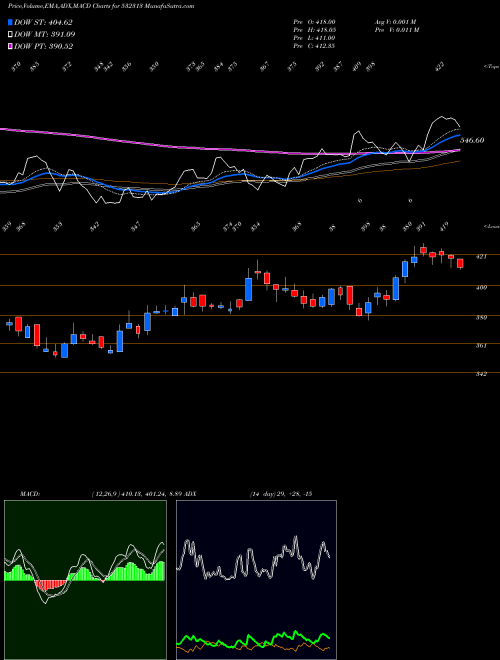
Task: Click the 'Pre C: 412.35' value
Action: pyautogui.click(x=314, y=46)
